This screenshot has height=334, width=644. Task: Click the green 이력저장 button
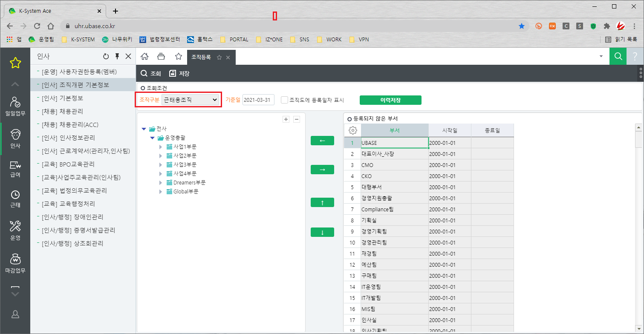point(390,100)
